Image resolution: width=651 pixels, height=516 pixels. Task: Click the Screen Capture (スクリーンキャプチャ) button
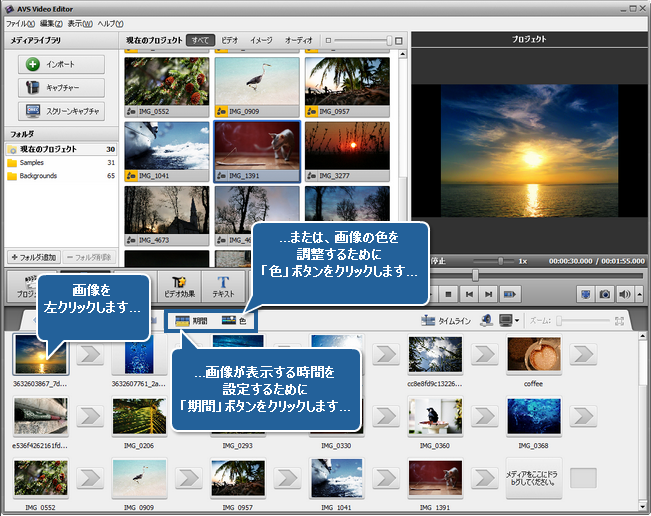60,112
